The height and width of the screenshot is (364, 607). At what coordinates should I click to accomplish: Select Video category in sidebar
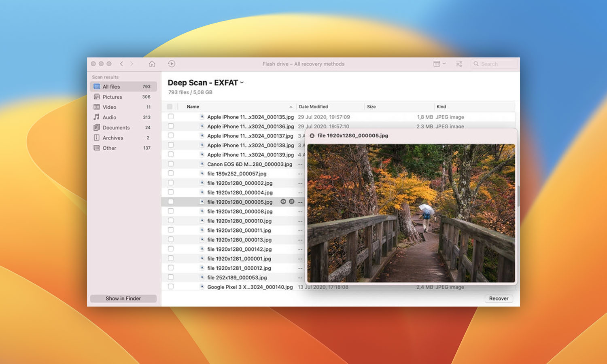point(123,107)
